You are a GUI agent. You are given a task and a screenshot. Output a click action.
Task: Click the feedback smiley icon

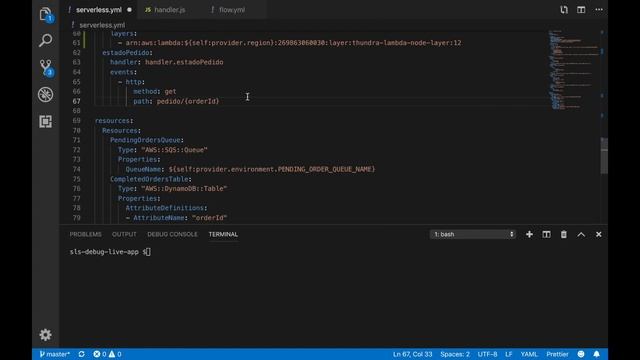(x=581, y=354)
